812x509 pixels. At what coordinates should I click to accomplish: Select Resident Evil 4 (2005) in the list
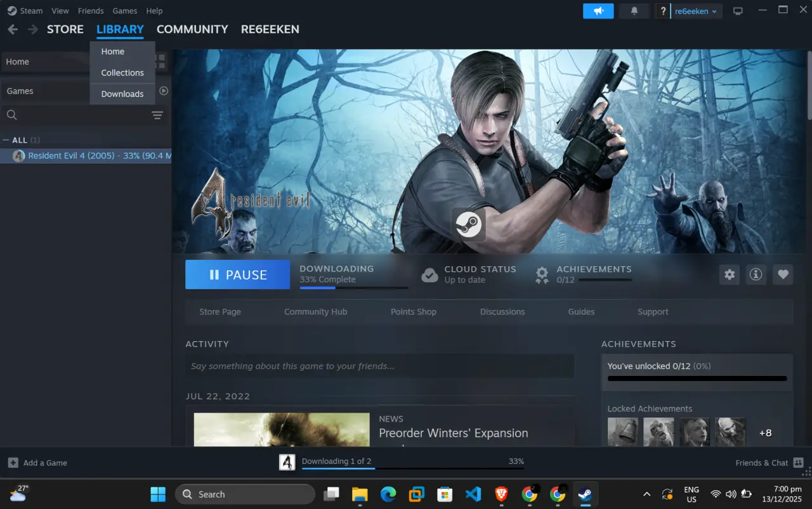[86, 156]
